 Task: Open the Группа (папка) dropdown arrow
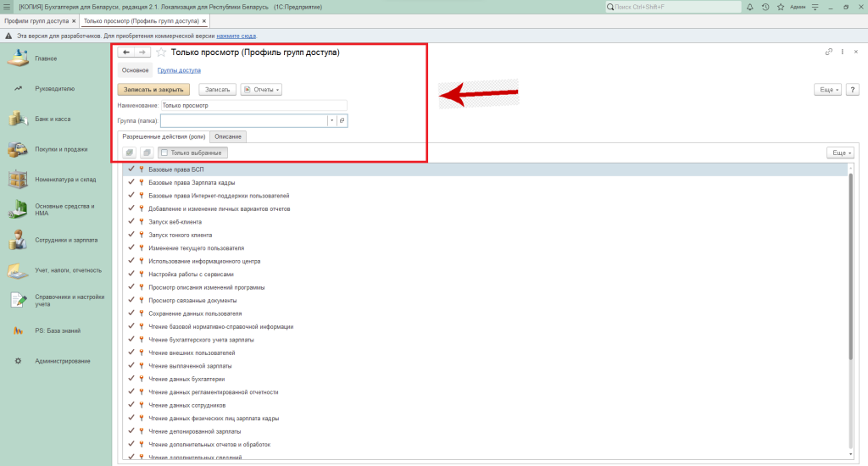tap(331, 121)
